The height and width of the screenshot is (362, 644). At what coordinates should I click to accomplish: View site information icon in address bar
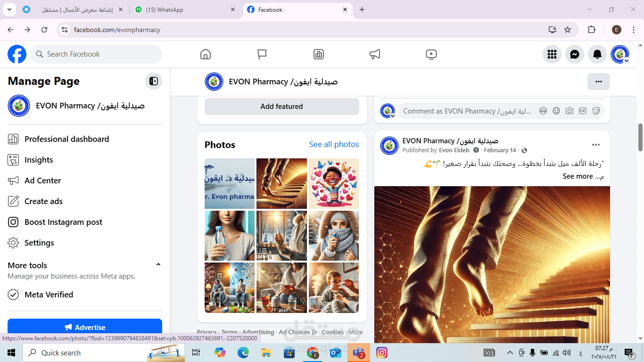pos(65,30)
